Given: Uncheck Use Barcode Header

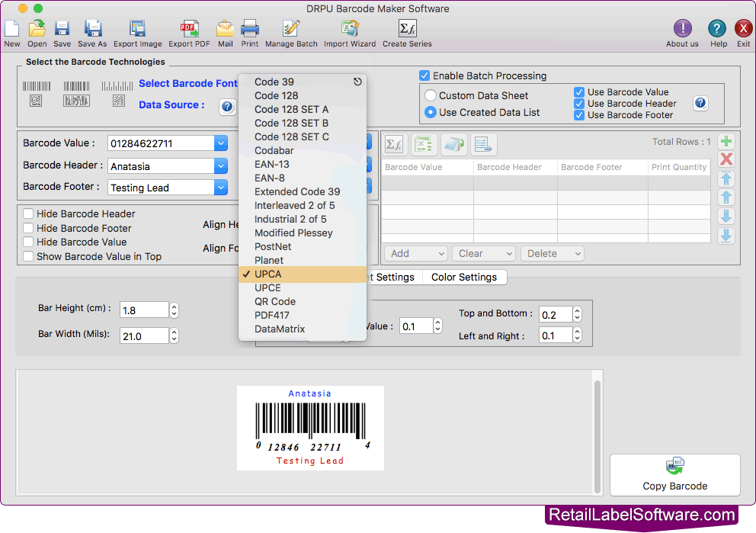Looking at the screenshot, I should pos(580,103).
